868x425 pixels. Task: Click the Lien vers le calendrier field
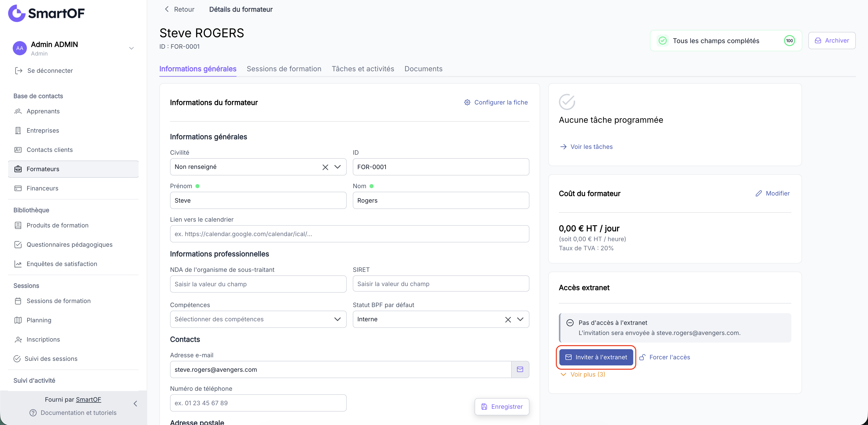tap(349, 234)
